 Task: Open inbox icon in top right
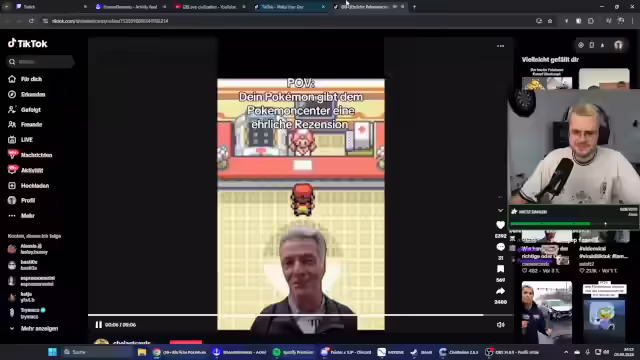click(x=603, y=45)
